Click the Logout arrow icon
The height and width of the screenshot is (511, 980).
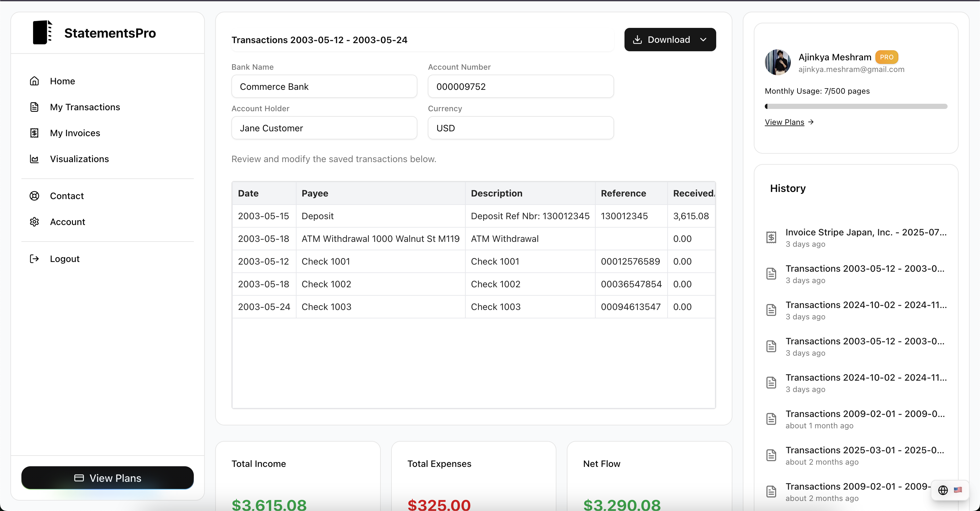(34, 259)
